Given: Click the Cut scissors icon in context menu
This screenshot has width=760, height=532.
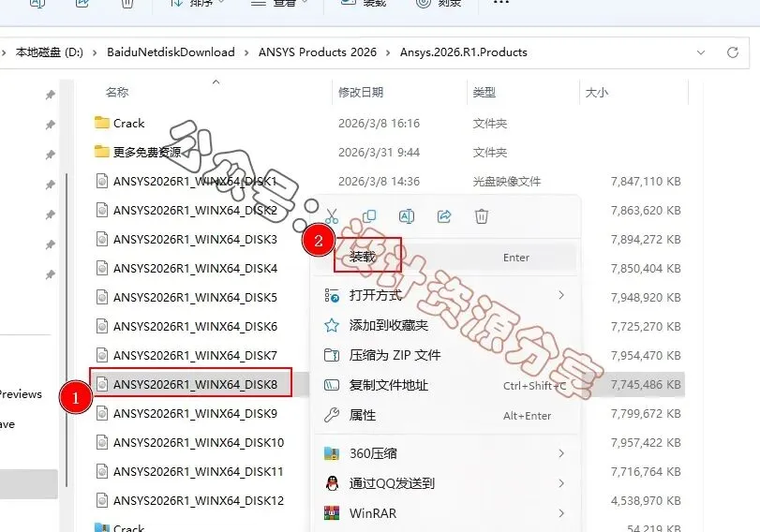Looking at the screenshot, I should click(x=332, y=216).
